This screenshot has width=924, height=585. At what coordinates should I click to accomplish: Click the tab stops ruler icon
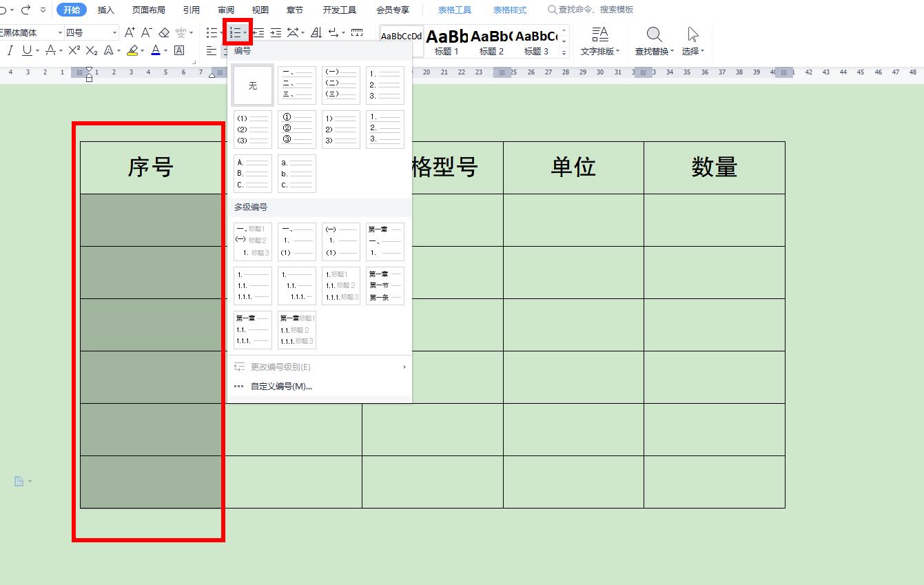357,32
